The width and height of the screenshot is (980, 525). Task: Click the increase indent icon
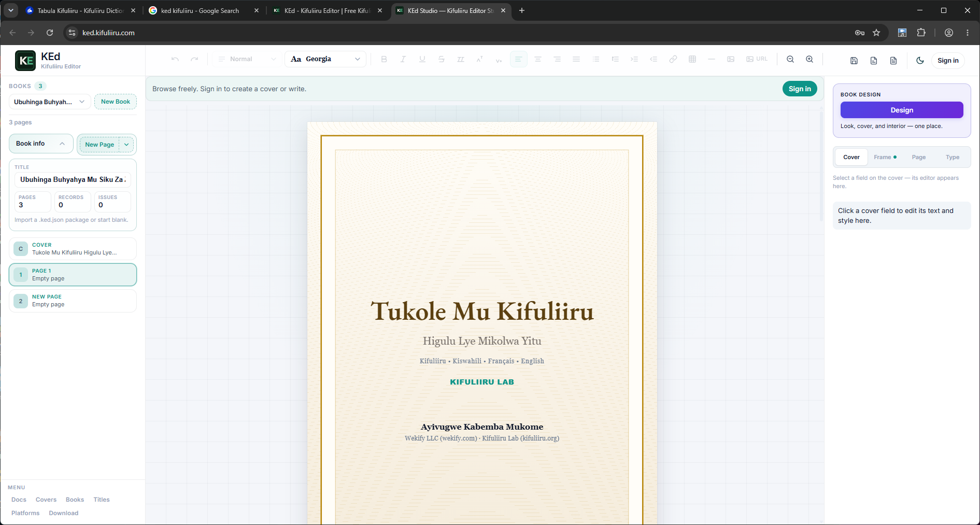(634, 59)
